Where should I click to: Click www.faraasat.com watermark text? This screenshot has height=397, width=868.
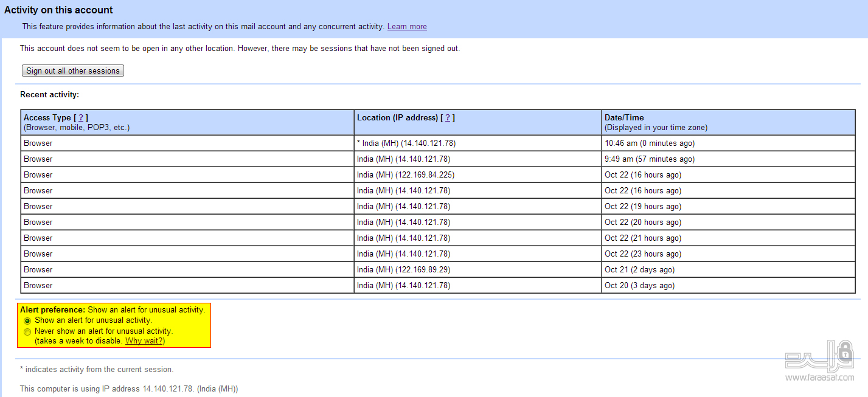pyautogui.click(x=819, y=378)
